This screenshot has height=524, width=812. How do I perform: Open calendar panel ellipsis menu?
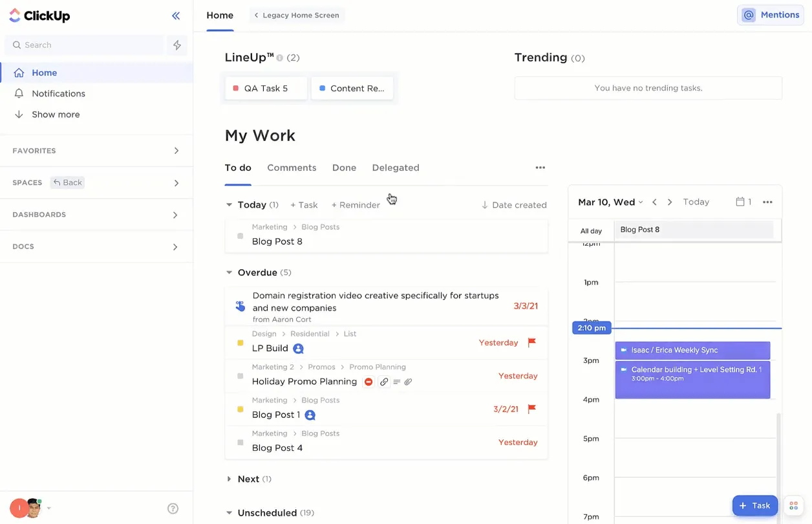pyautogui.click(x=767, y=202)
